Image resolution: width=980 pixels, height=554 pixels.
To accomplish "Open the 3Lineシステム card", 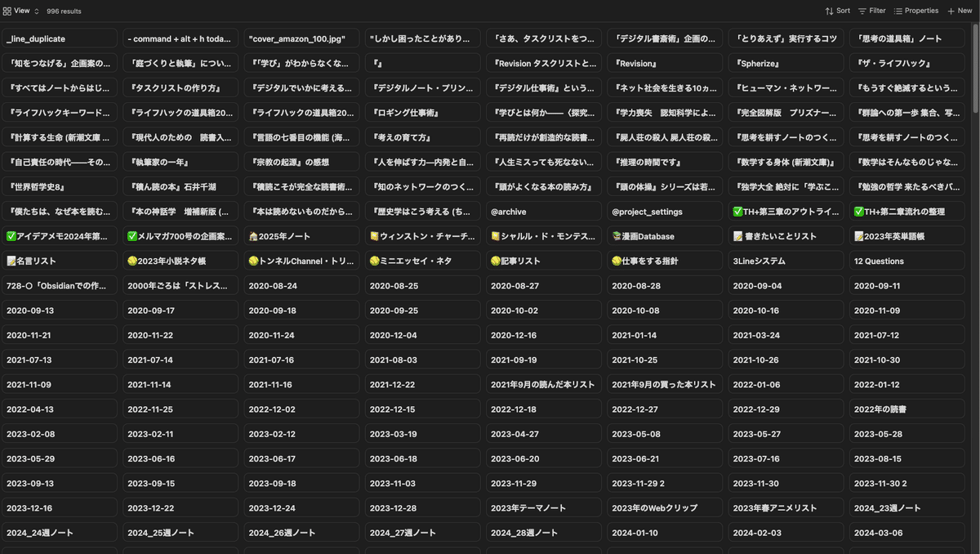I will coord(786,261).
